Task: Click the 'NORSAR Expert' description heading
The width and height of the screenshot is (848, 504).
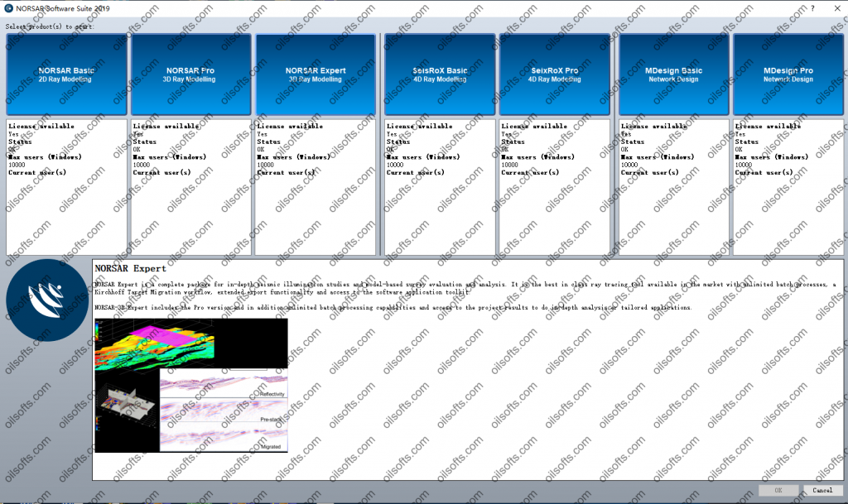Action: [130, 268]
